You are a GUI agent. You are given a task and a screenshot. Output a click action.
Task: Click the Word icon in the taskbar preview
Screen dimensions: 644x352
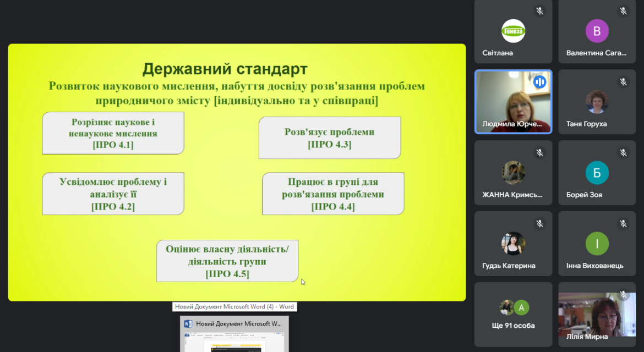(x=188, y=324)
